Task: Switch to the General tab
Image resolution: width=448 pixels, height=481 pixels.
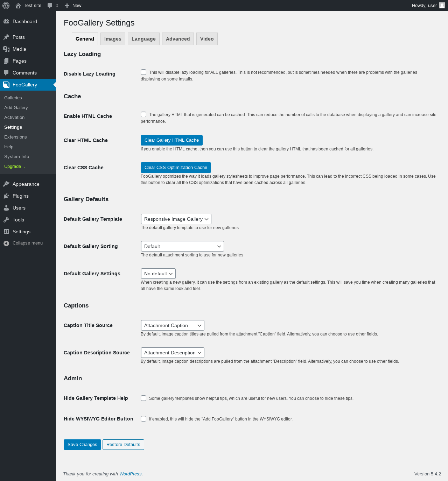Action: [85, 39]
